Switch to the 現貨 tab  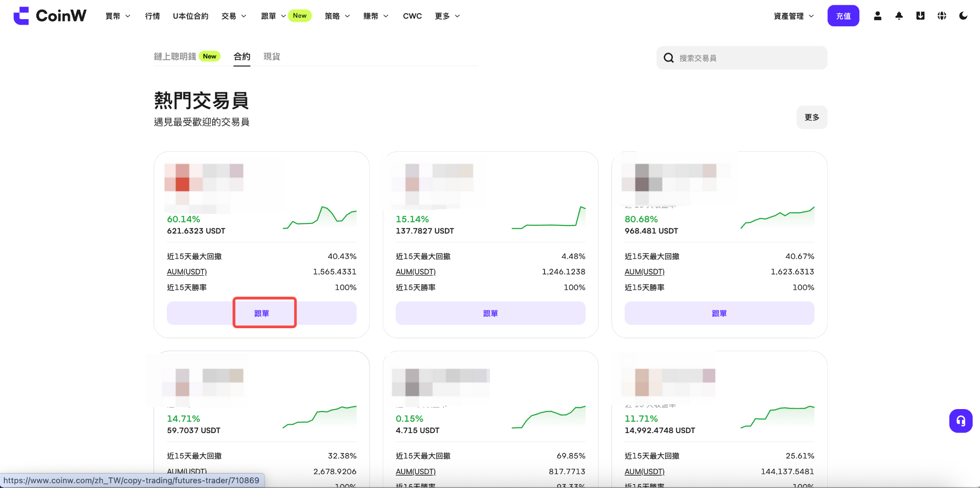[272, 56]
